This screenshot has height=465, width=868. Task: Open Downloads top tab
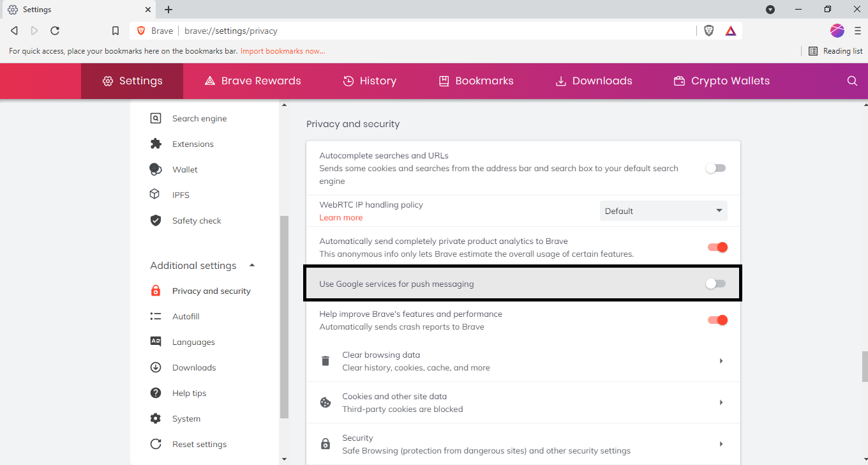594,81
